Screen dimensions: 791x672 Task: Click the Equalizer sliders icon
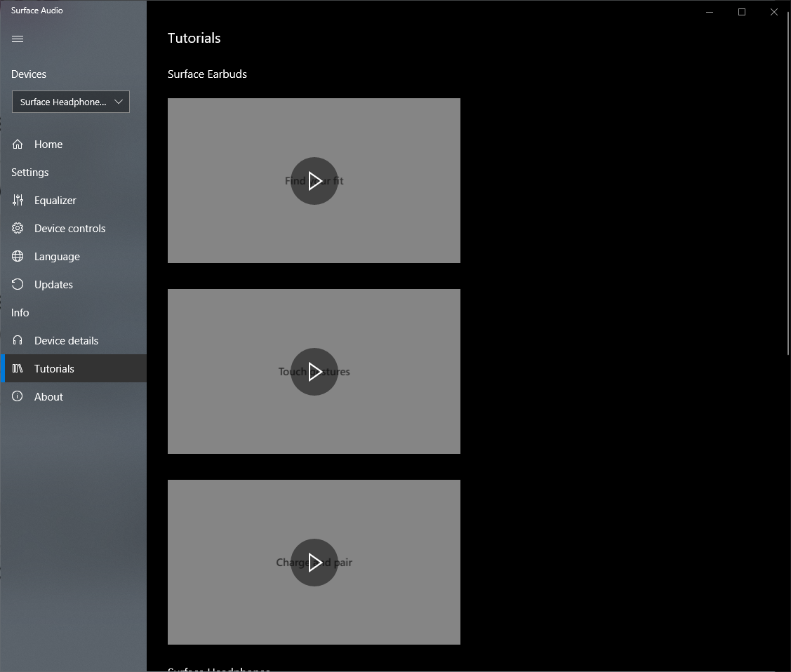18,201
